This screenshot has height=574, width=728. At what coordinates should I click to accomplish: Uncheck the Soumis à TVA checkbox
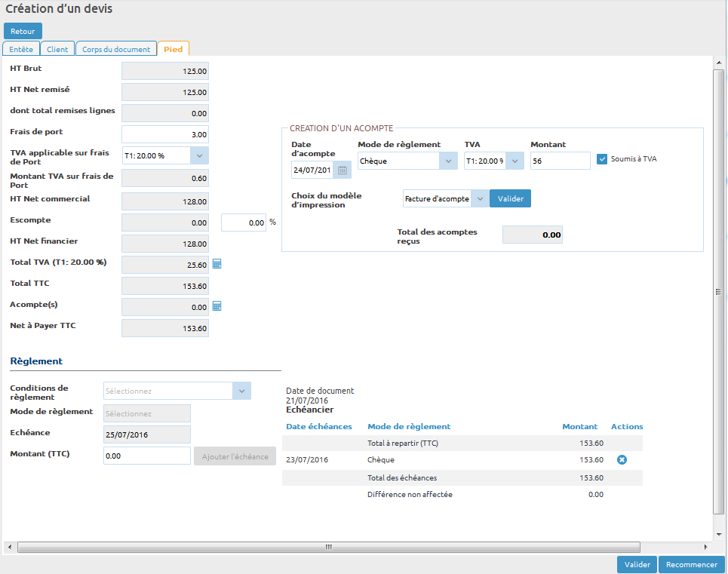click(602, 159)
